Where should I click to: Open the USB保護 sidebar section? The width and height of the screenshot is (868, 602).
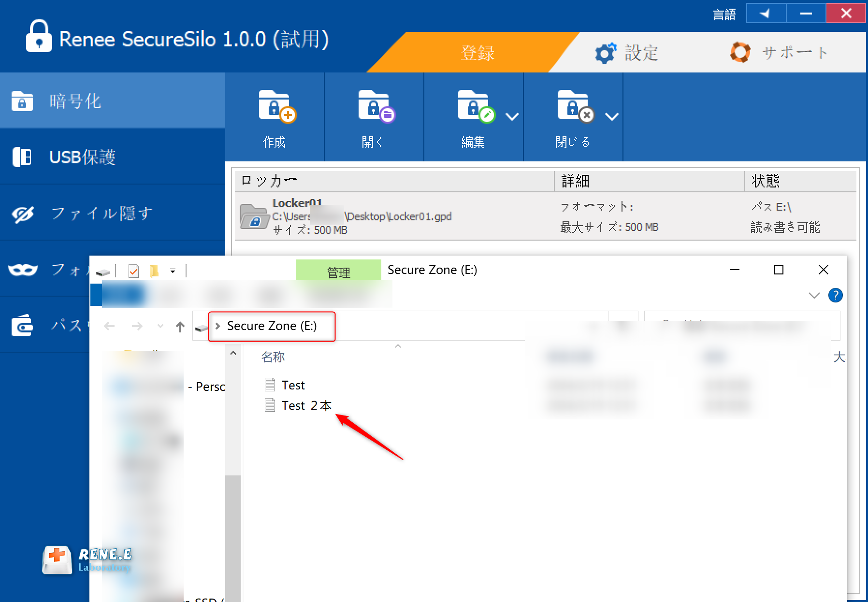[113, 157]
